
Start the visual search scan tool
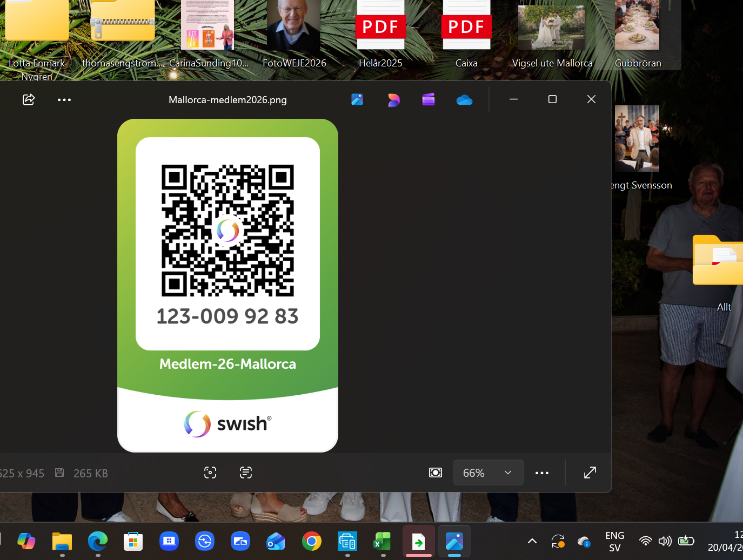(x=210, y=473)
